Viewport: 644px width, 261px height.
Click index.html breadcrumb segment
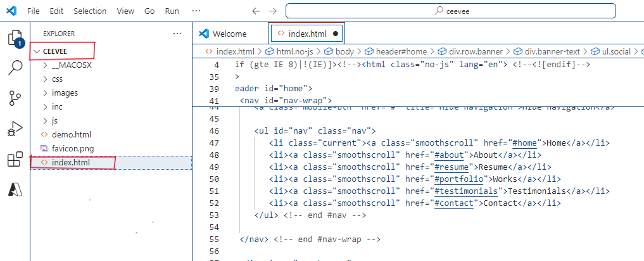coord(236,51)
